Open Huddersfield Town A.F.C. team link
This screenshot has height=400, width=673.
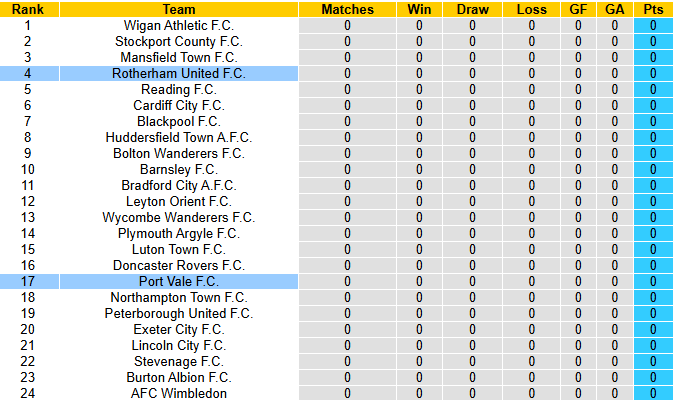(179, 137)
